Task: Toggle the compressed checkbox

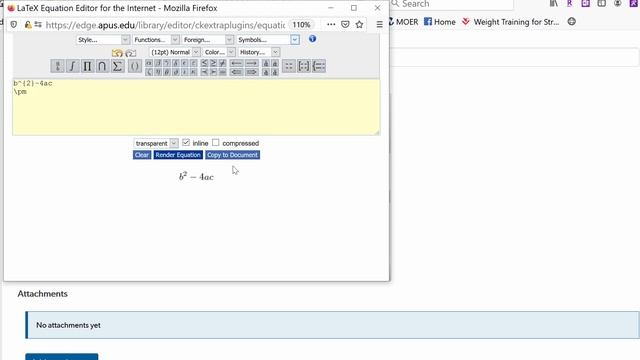Action: pyautogui.click(x=216, y=142)
